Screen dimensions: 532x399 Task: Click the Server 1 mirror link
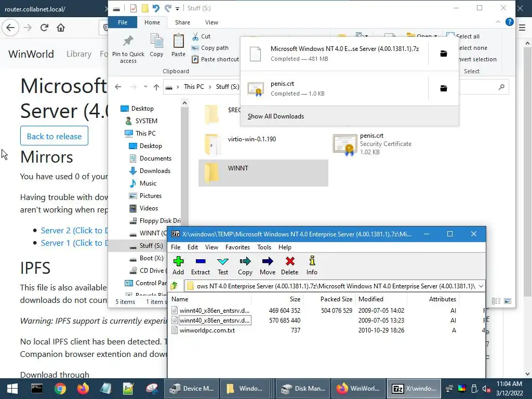click(74, 243)
